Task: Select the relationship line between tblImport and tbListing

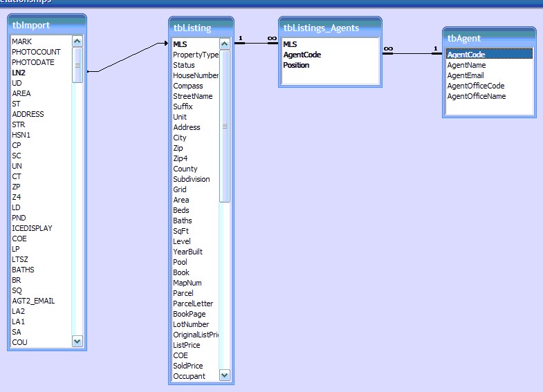Action: (127, 57)
